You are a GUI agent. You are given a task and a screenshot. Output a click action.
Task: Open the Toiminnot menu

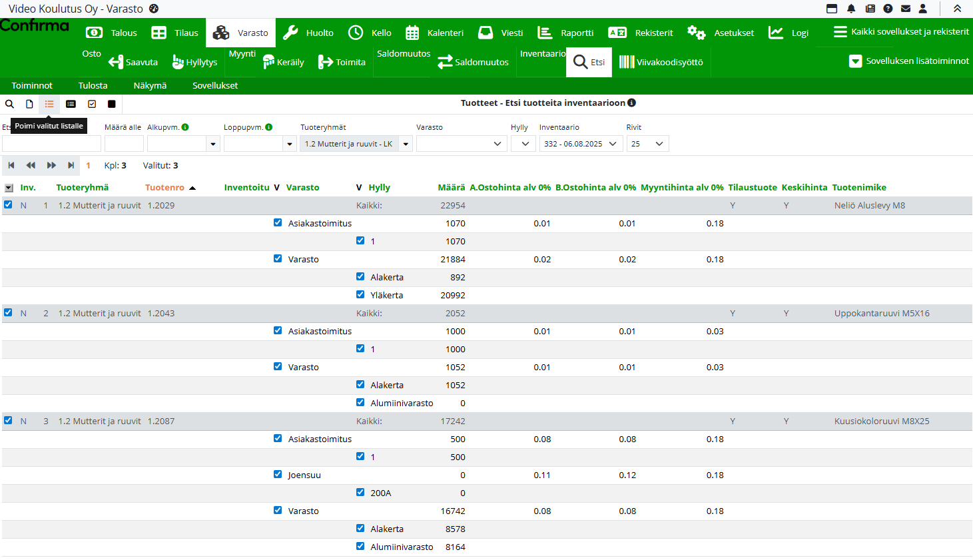coord(32,85)
